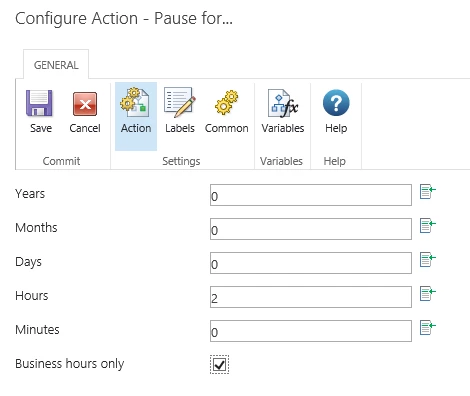Save the Pause for action settings

click(40, 112)
